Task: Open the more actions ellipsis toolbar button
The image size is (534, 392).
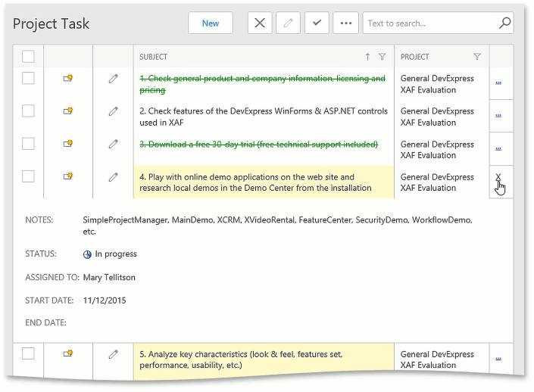Action: pyautogui.click(x=345, y=23)
